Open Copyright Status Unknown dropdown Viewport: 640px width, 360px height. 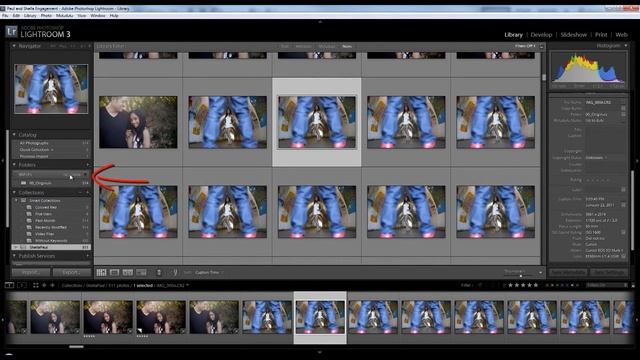pyautogui.click(x=596, y=158)
